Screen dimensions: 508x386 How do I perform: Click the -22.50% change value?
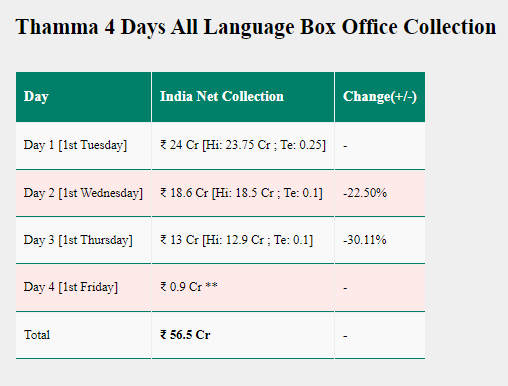tap(365, 193)
